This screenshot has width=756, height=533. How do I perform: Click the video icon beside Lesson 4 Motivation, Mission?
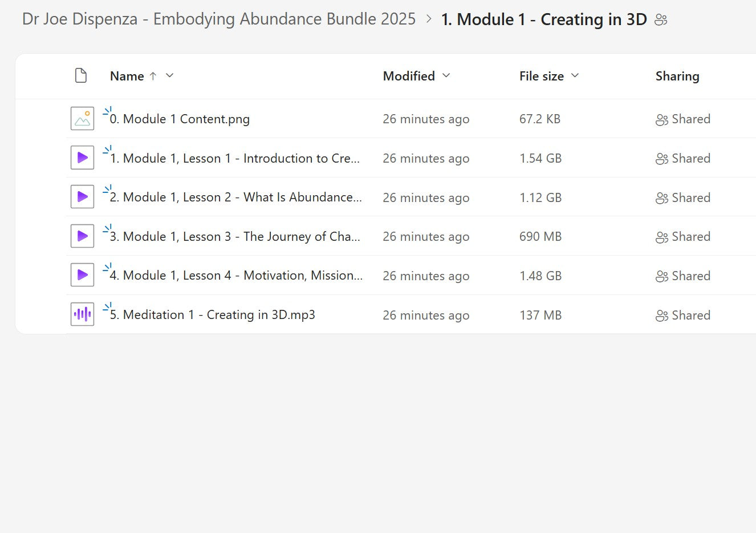pos(82,275)
